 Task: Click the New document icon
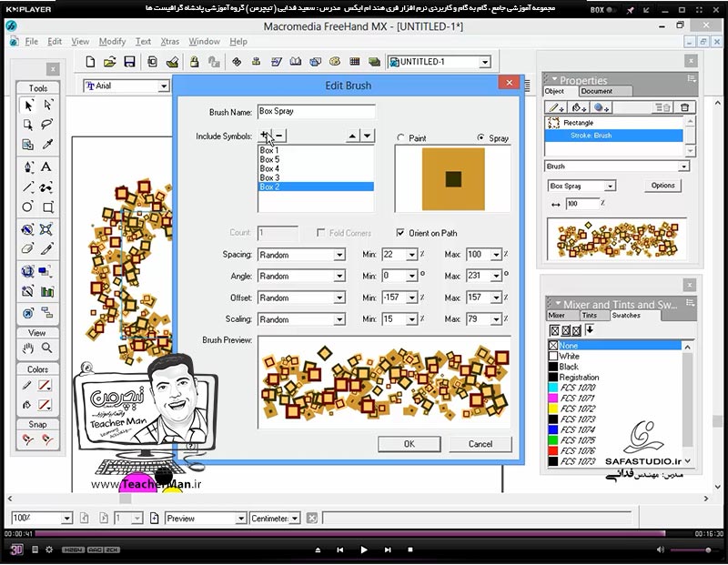coord(90,62)
